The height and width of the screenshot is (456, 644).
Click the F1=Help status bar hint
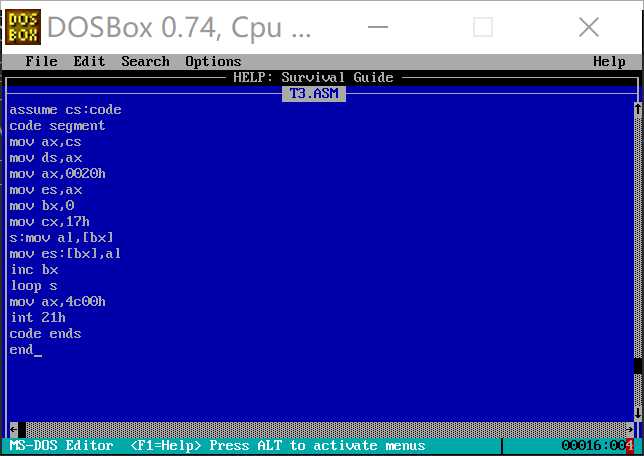coord(165,446)
